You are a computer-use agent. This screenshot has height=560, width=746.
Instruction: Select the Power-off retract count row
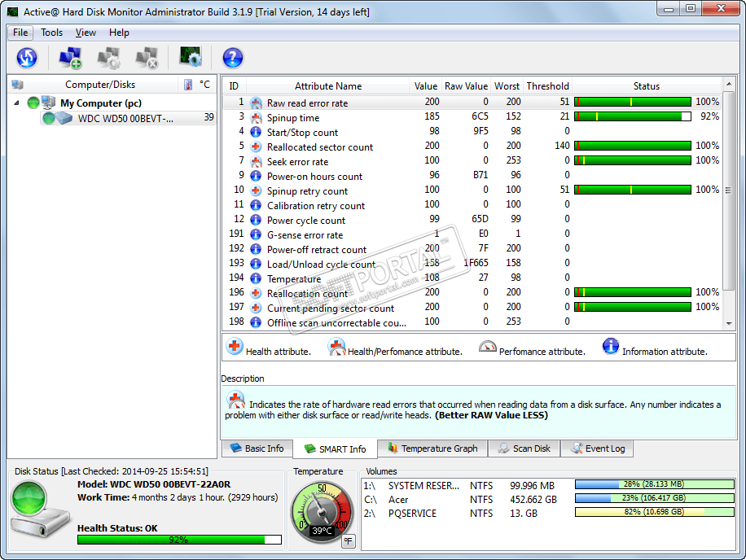473,249
